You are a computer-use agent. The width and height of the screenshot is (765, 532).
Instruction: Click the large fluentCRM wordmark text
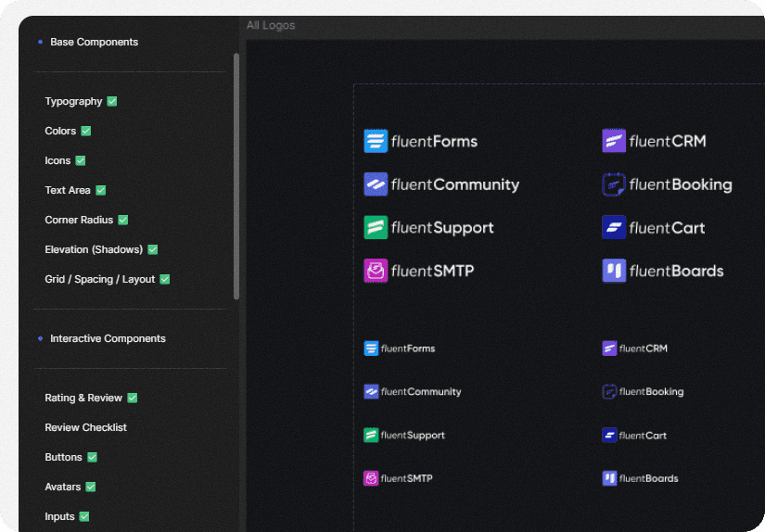(668, 142)
